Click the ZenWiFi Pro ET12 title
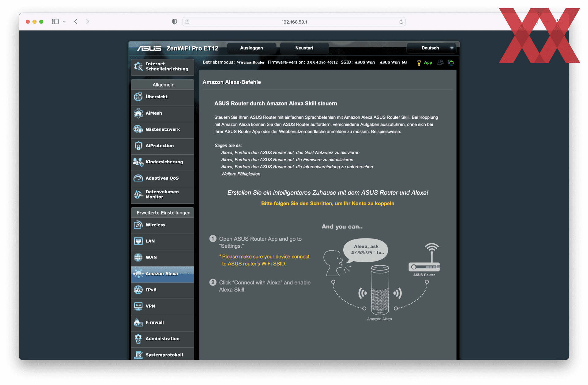Viewport: 588px width, 385px height. 192,48
